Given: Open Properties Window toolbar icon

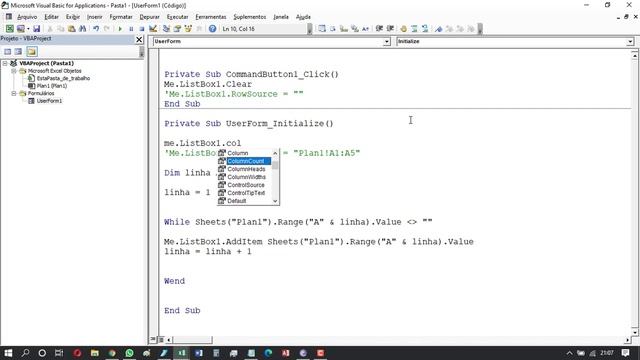Looking at the screenshot, I should pyautogui.click(x=177, y=29).
